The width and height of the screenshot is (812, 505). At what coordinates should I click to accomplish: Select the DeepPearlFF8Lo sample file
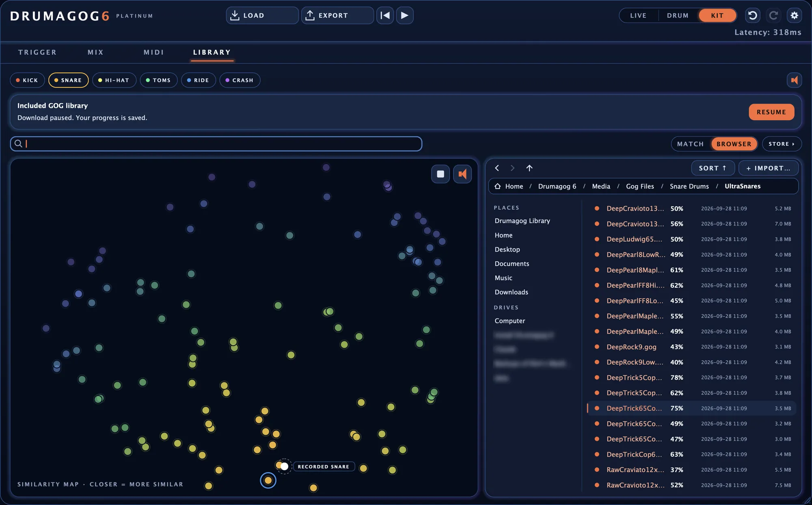click(x=691, y=301)
